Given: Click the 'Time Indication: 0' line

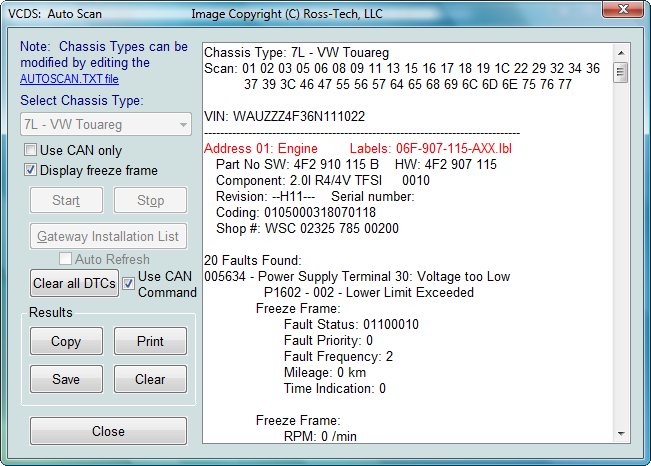Looking at the screenshot, I should tap(335, 388).
